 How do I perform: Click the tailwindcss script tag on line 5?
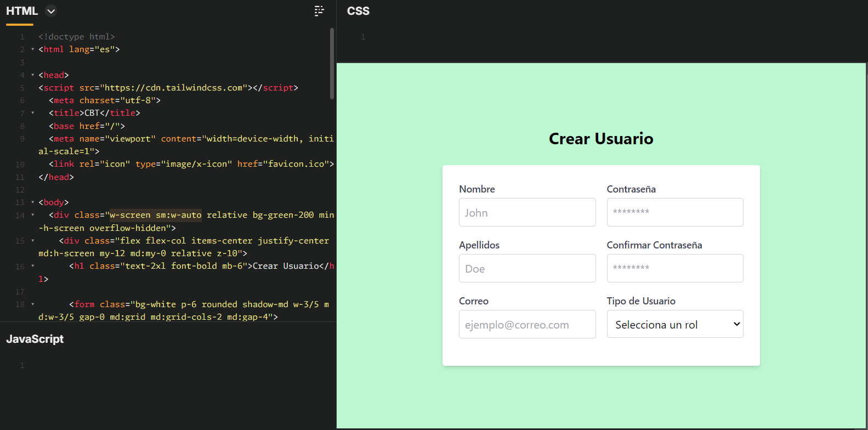pyautogui.click(x=168, y=88)
